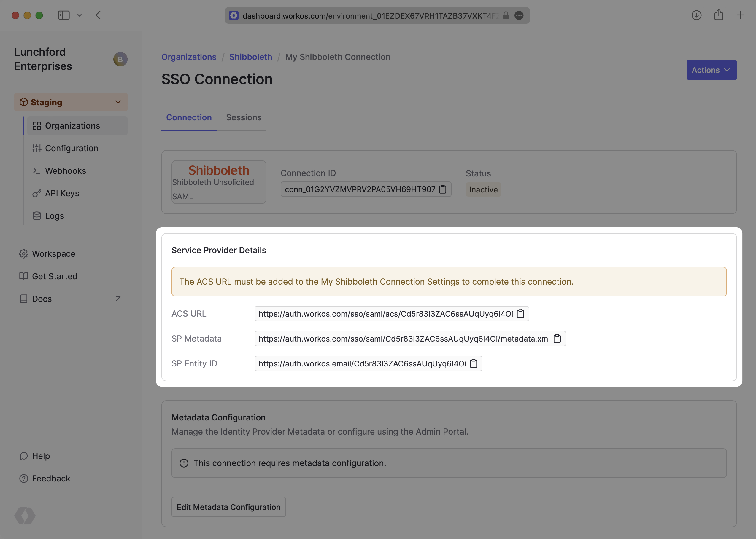
Task: Copy the SP Metadata URL
Action: pos(557,339)
